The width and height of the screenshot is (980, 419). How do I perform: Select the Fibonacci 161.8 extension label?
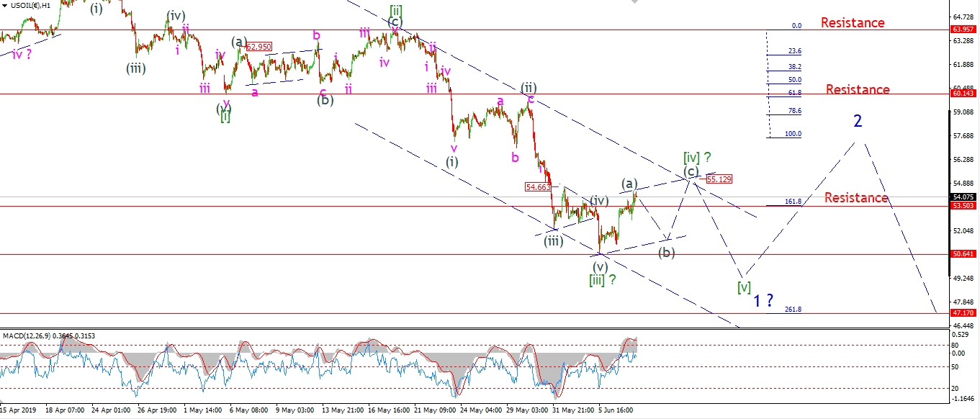point(793,202)
